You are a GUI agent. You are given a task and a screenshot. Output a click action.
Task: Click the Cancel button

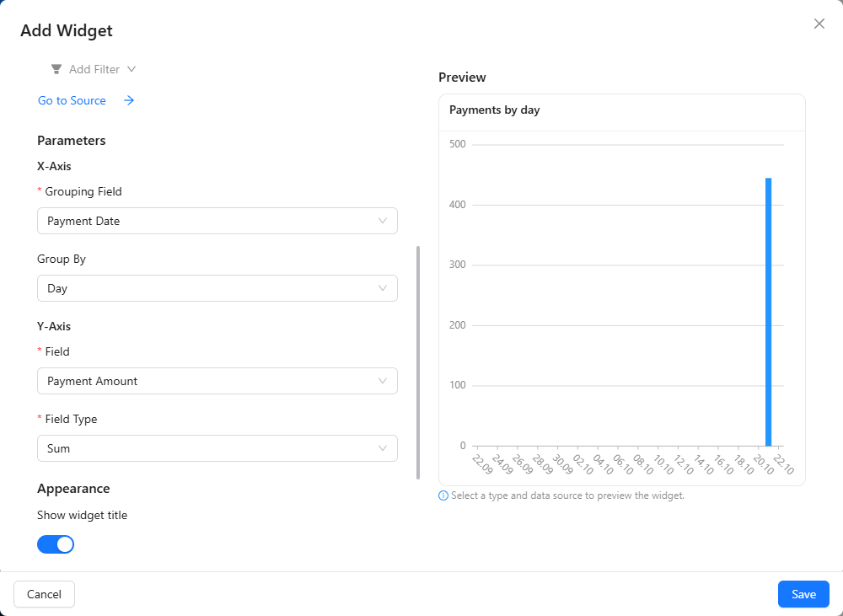pos(44,594)
